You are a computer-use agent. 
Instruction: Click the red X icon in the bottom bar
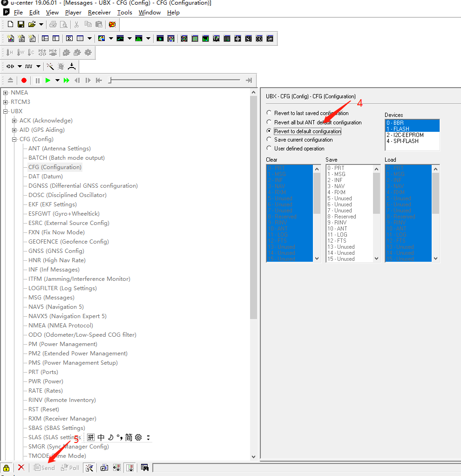click(21, 468)
